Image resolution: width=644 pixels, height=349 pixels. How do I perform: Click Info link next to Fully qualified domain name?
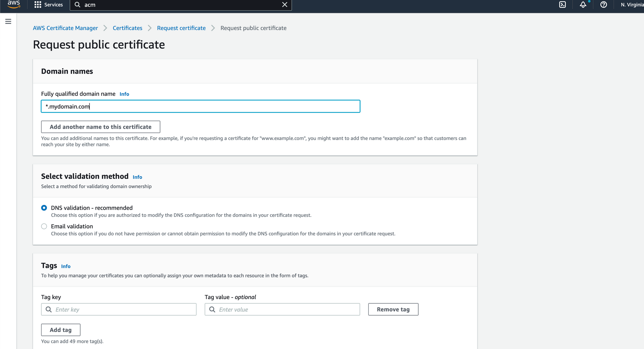[x=124, y=94]
